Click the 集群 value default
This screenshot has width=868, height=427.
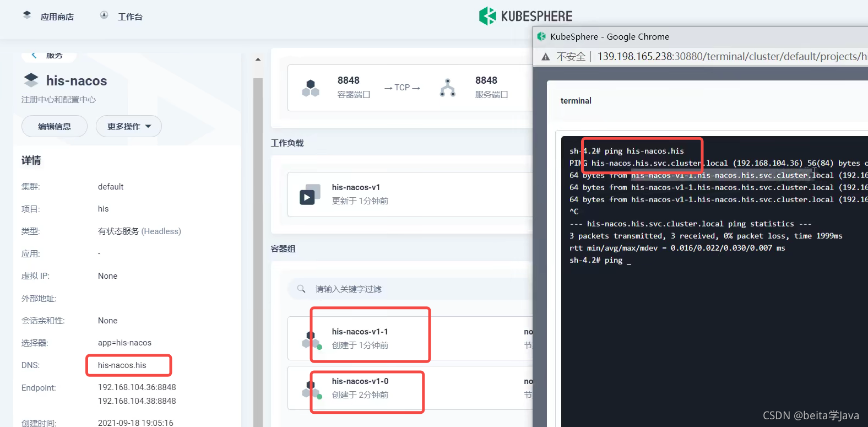click(x=111, y=187)
